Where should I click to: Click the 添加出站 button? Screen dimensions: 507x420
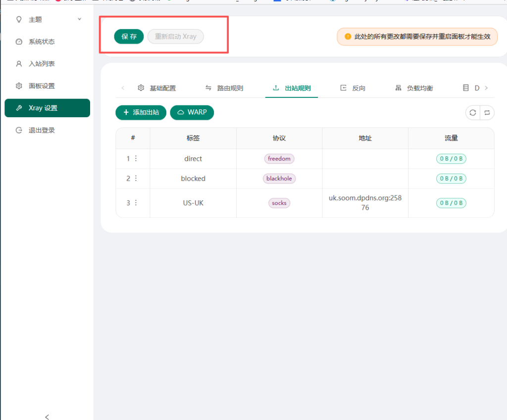pos(141,112)
